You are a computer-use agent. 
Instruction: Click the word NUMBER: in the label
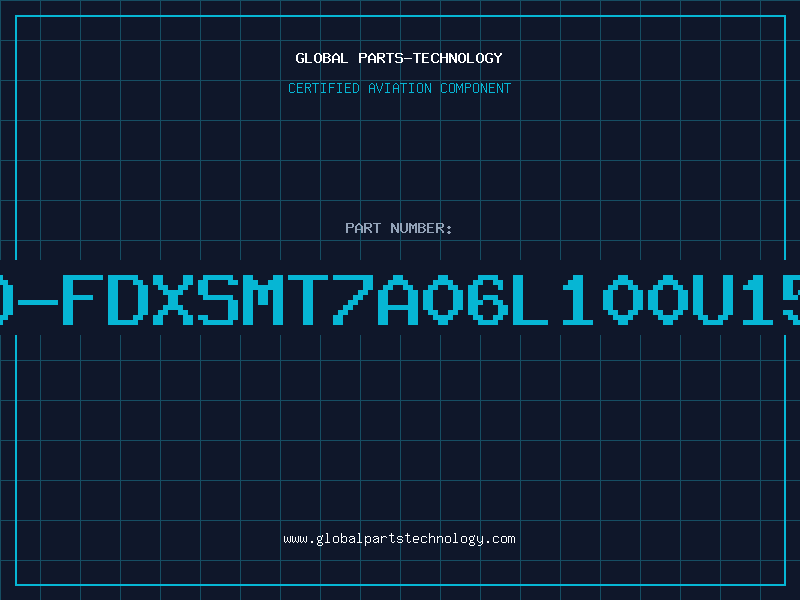pos(421,228)
